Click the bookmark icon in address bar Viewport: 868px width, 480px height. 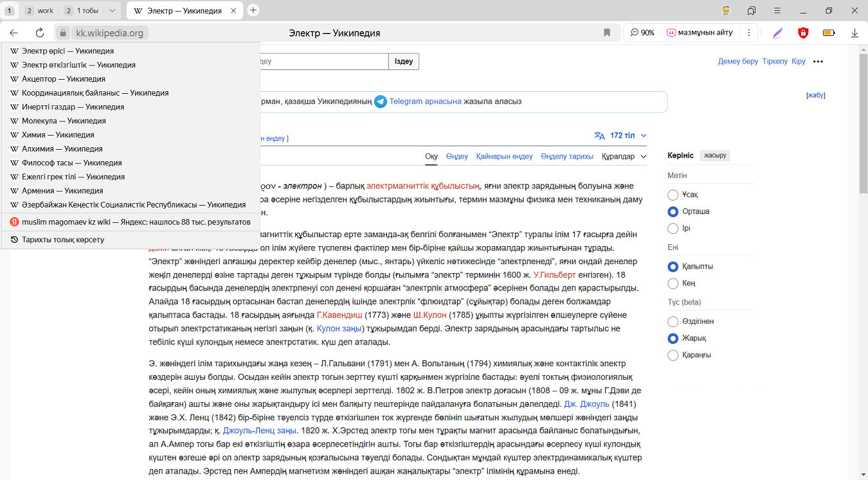pyautogui.click(x=606, y=33)
